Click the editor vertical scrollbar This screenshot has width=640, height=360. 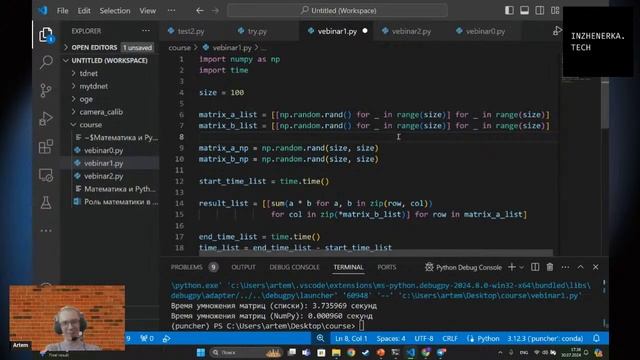(x=605, y=104)
